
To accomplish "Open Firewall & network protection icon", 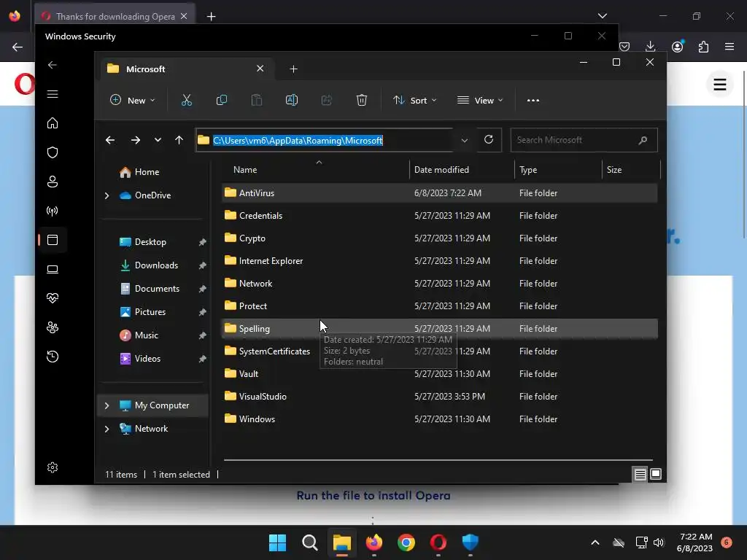I will 53,211.
